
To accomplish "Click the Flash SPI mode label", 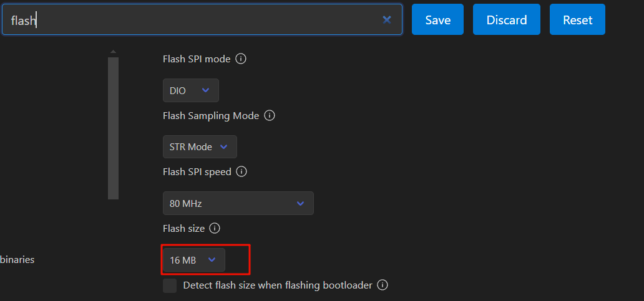I will [x=197, y=59].
